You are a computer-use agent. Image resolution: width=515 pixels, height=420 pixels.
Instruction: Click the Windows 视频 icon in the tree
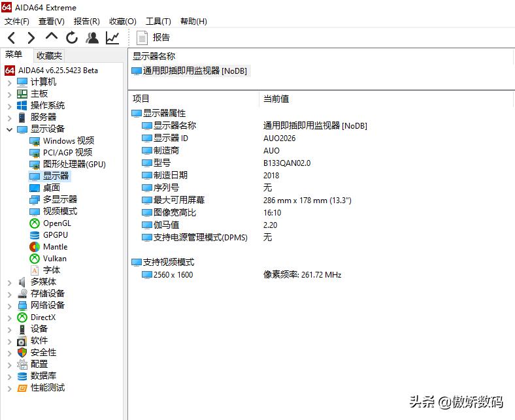pyautogui.click(x=35, y=141)
